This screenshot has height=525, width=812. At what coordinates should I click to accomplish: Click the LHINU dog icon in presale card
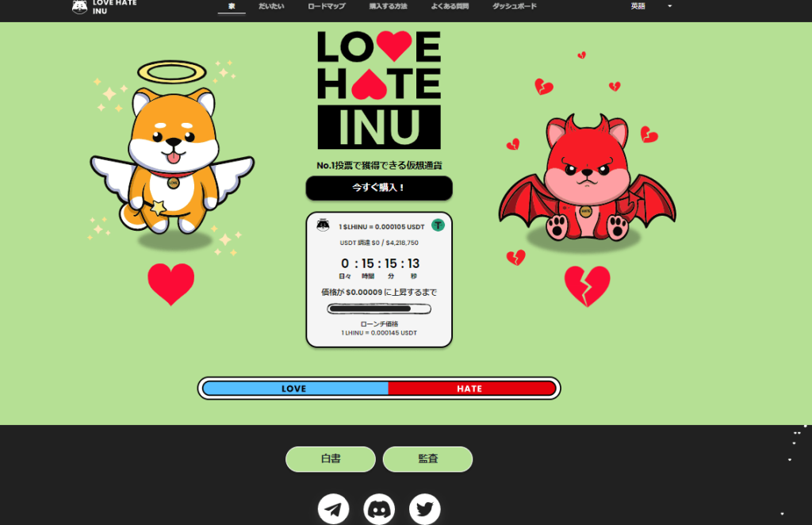tap(323, 225)
